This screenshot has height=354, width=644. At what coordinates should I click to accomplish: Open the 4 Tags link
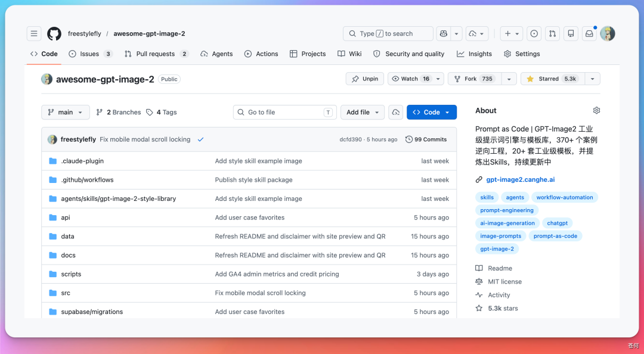[162, 112]
